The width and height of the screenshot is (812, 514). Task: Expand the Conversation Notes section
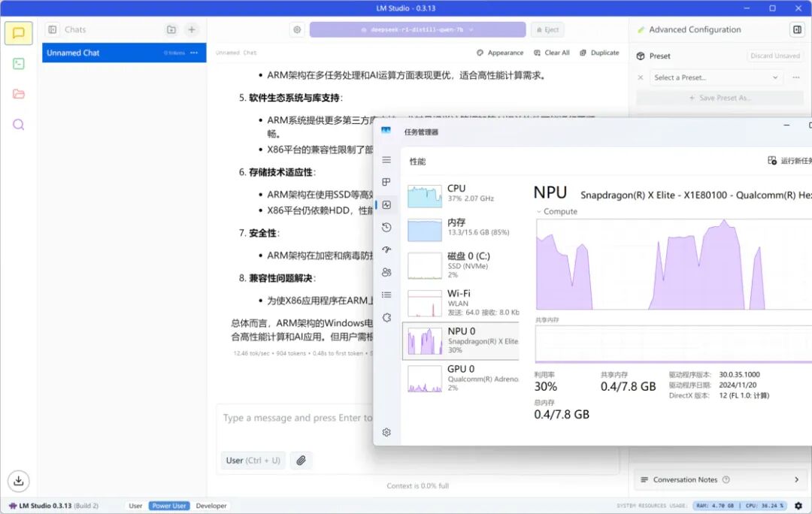click(x=720, y=480)
